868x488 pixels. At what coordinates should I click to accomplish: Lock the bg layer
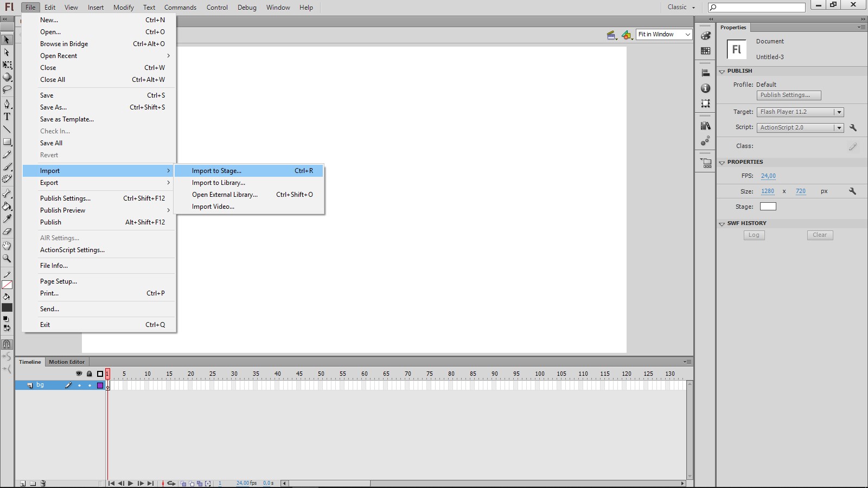pos(90,385)
